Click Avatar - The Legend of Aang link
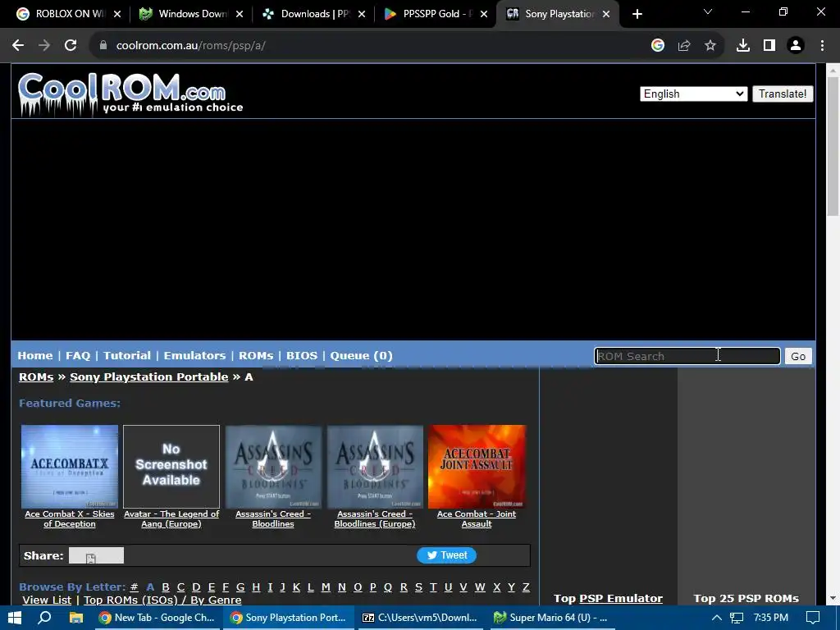This screenshot has width=840, height=630. pos(171,518)
